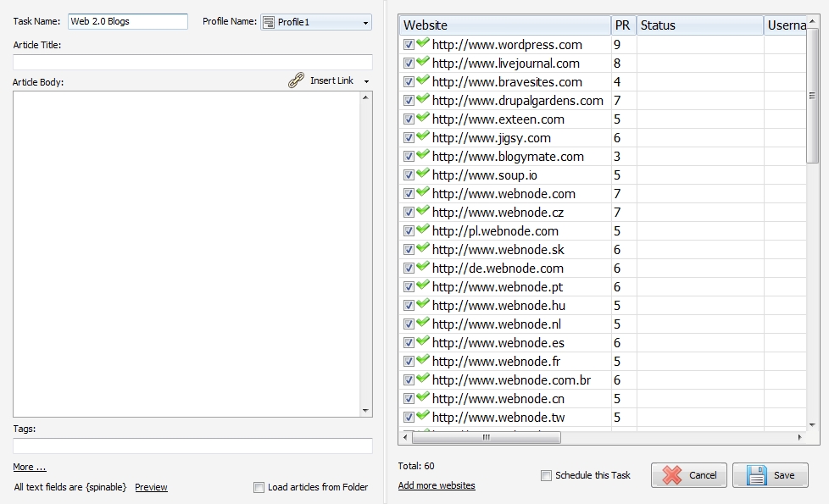829x504 pixels.
Task: Click green checkmark icon beside webnode.es
Action: pos(422,341)
